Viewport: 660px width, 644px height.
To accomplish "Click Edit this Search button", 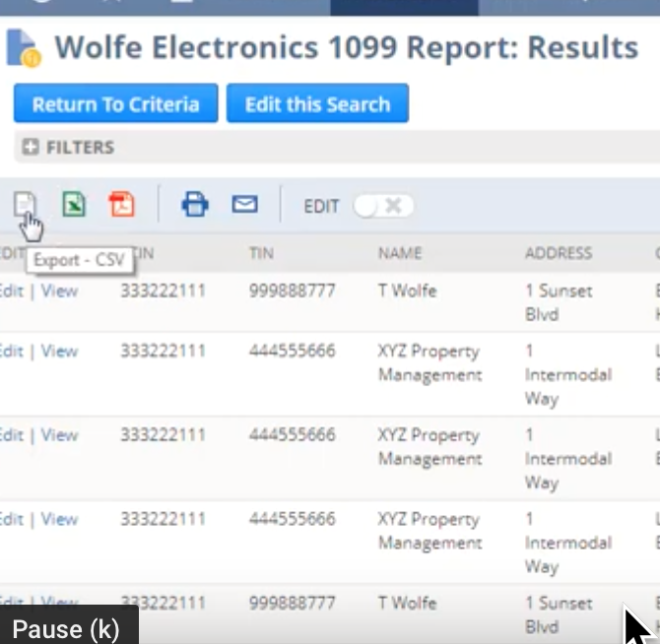I will pos(317,103).
